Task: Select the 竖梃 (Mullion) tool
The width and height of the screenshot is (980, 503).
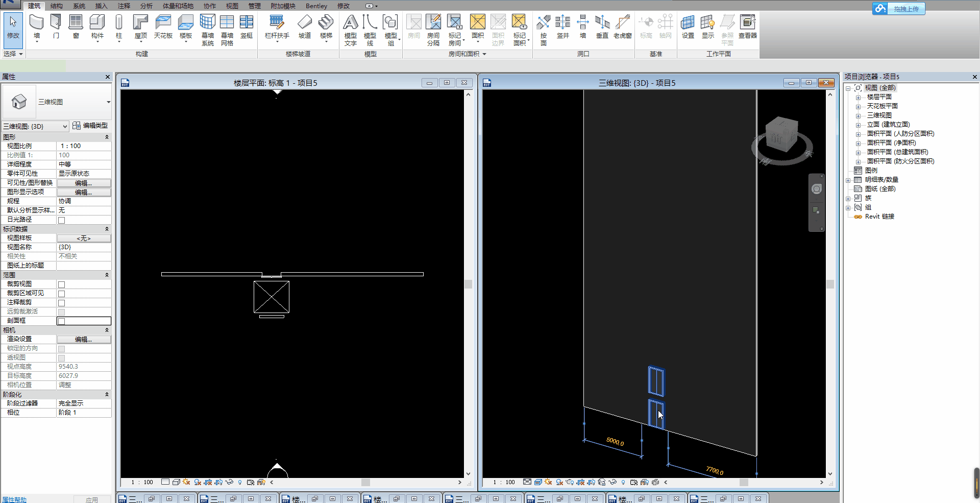Action: tap(247, 27)
